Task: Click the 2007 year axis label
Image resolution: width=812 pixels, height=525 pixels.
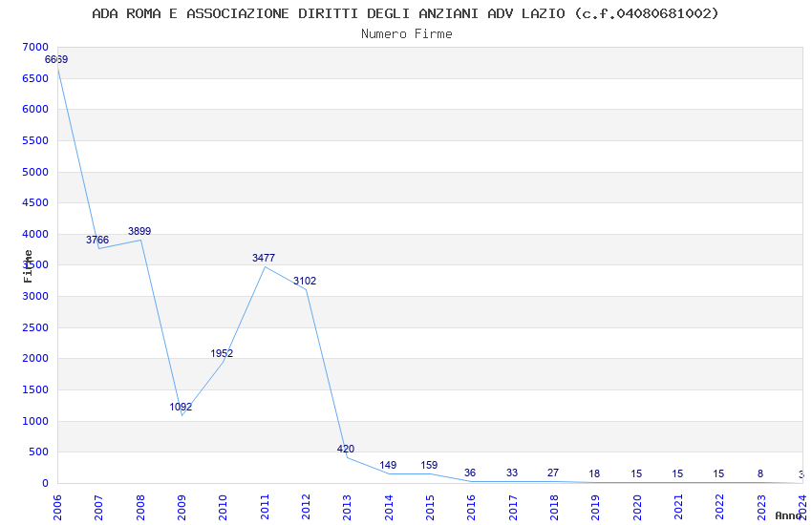Action: 98,508
